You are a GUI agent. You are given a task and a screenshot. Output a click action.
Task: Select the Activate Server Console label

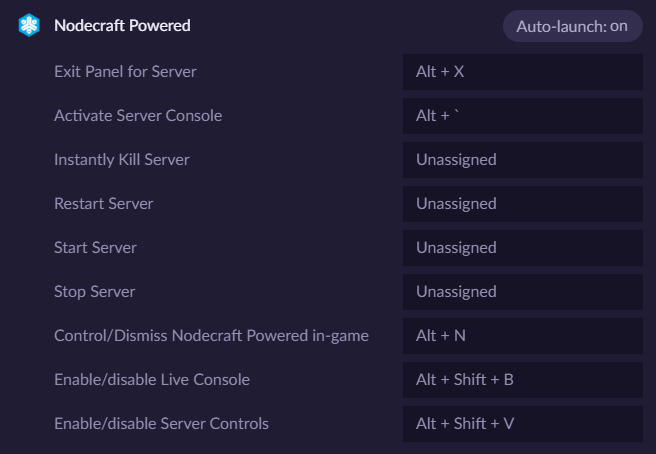click(138, 115)
